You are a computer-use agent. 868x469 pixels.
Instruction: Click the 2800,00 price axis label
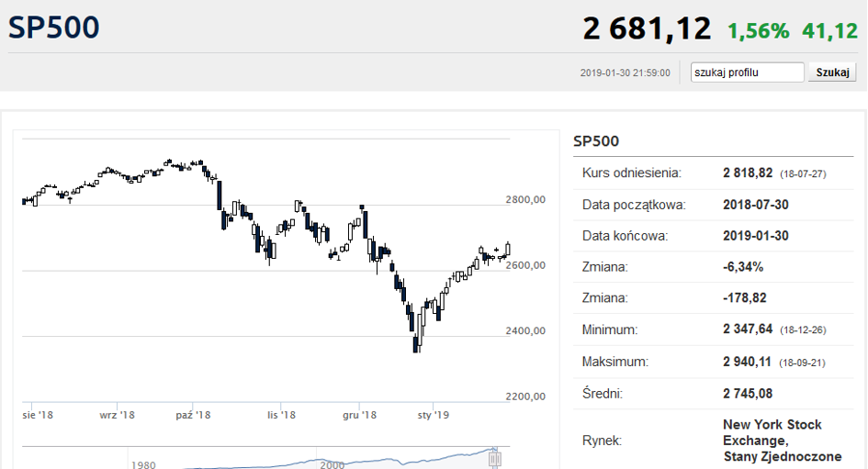pos(525,200)
